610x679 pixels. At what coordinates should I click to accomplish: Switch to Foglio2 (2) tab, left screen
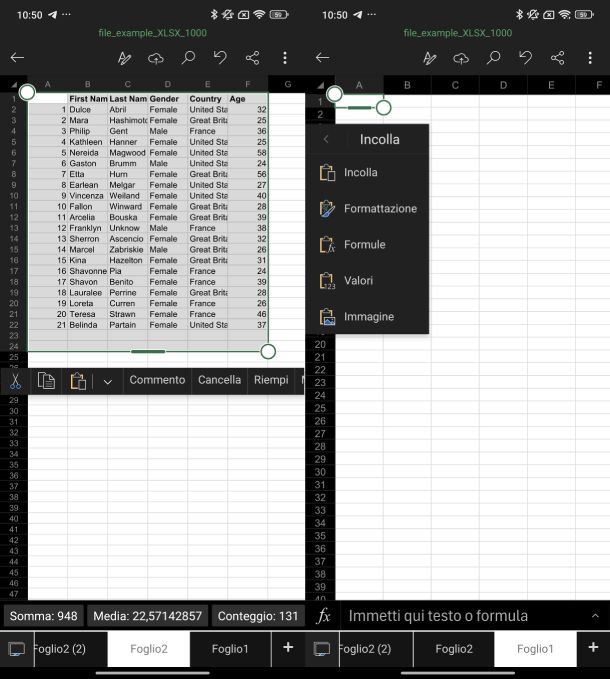pos(71,649)
